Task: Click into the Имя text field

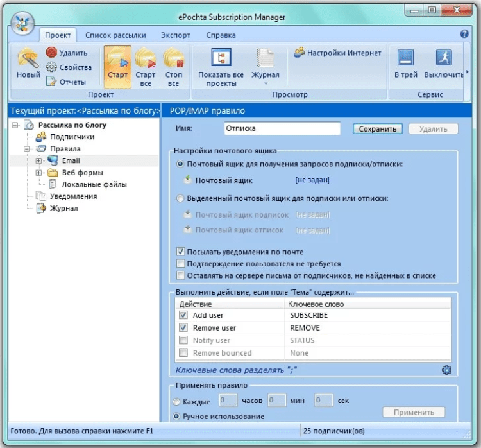Action: click(282, 128)
